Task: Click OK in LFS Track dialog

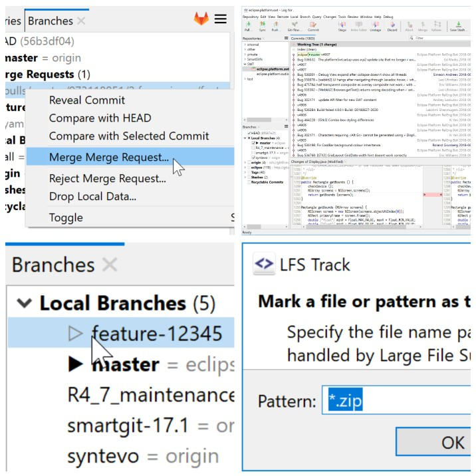Action: click(433, 442)
